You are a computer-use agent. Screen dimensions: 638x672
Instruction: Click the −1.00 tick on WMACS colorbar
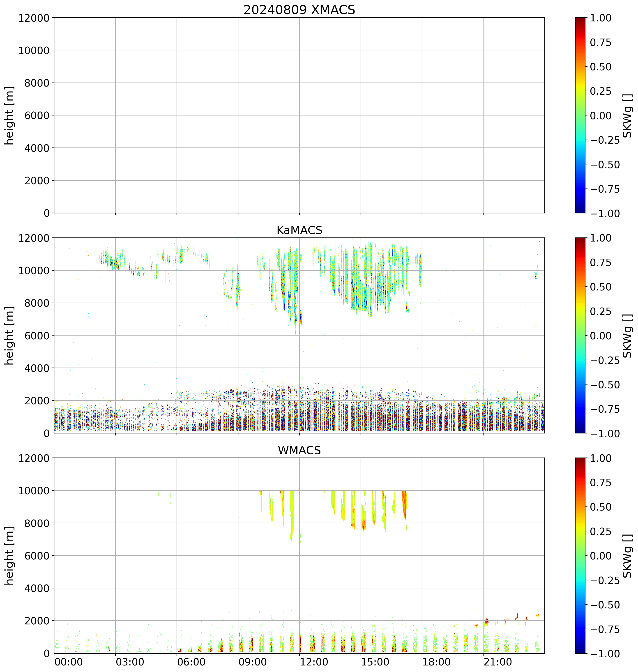tap(605, 653)
